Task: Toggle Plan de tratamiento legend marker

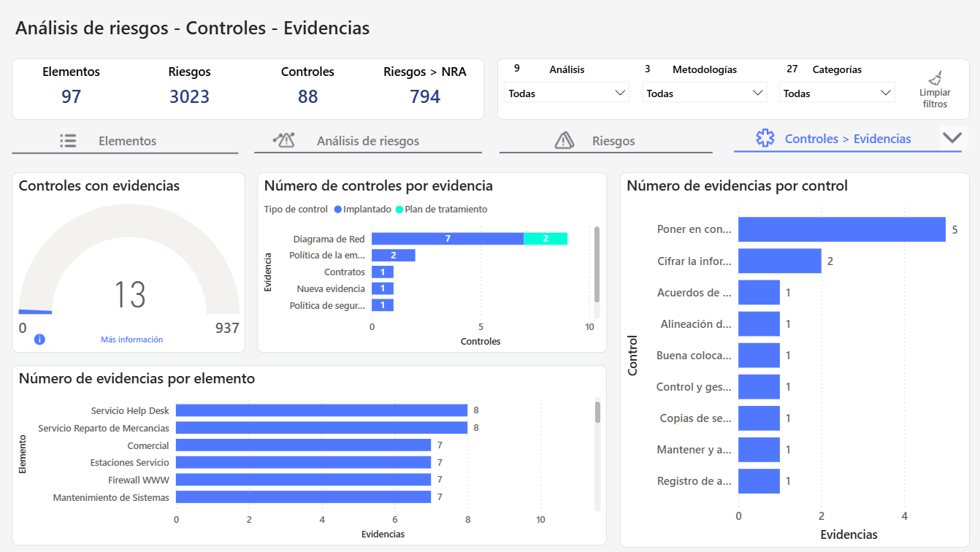Action: point(399,210)
